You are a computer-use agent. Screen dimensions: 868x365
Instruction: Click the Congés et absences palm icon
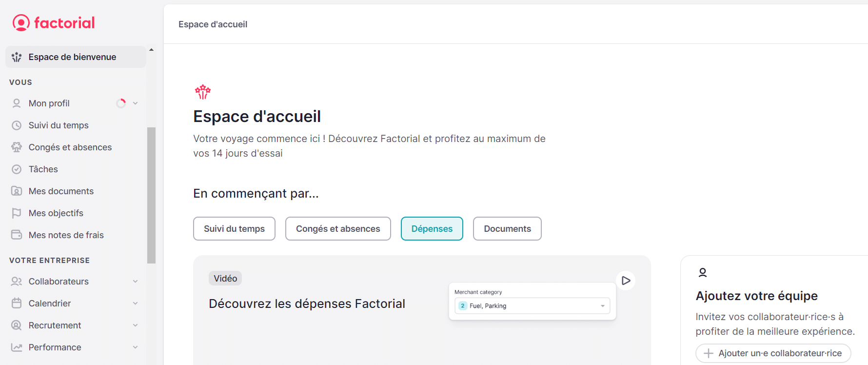[17, 147]
